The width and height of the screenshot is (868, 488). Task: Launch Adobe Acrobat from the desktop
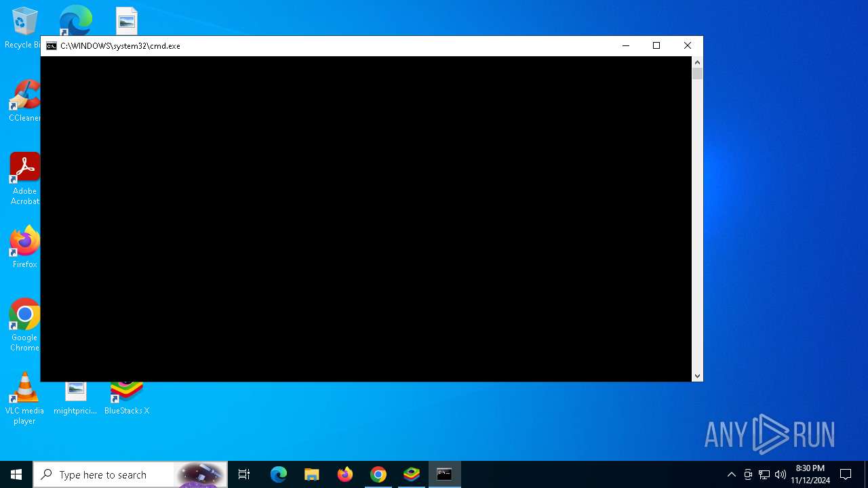(x=24, y=179)
